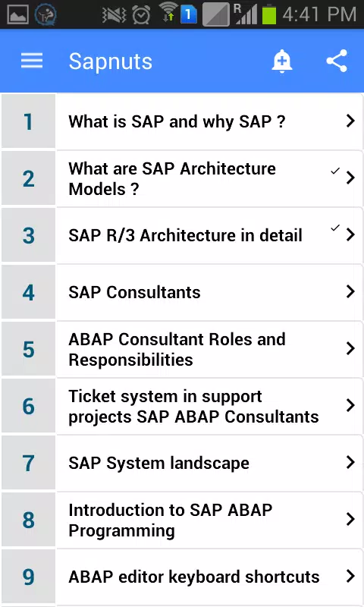This screenshot has height=607, width=364.
Task: Tap the battery icon in status bar
Action: [269, 14]
